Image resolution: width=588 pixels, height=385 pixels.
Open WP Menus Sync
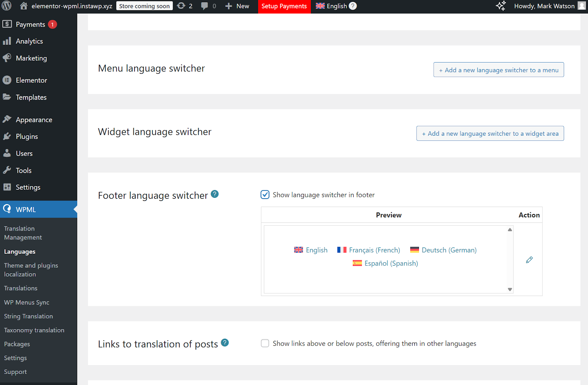click(26, 302)
